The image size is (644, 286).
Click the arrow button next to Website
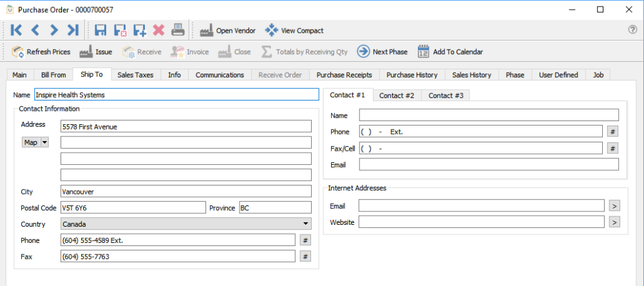[615, 222]
